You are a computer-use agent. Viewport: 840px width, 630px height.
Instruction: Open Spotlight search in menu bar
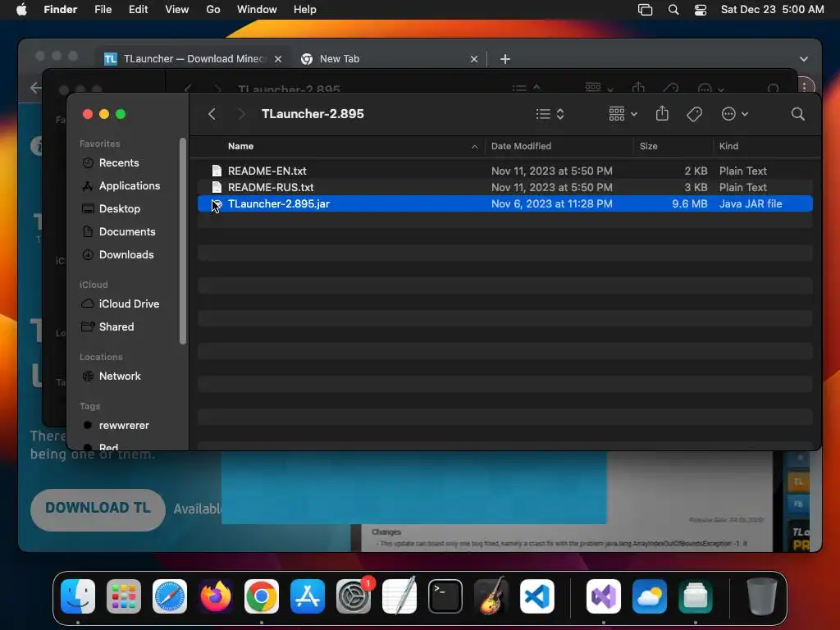(673, 10)
